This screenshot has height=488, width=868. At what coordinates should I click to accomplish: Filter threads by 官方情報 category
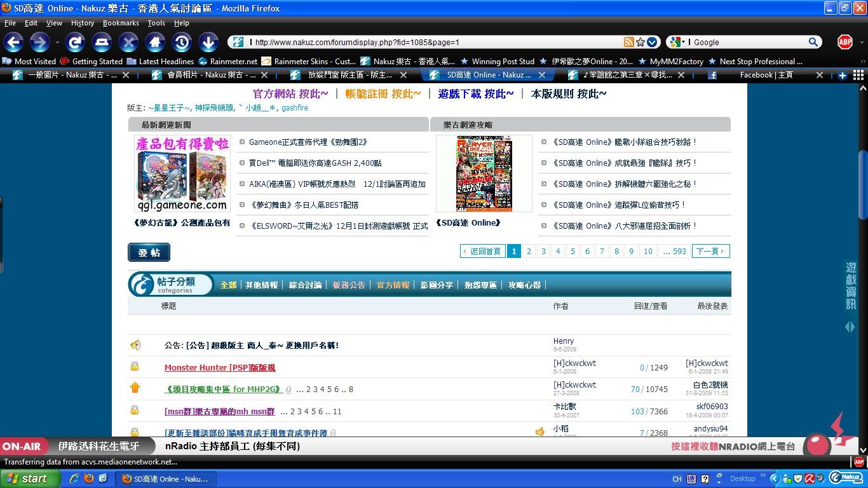(x=393, y=285)
